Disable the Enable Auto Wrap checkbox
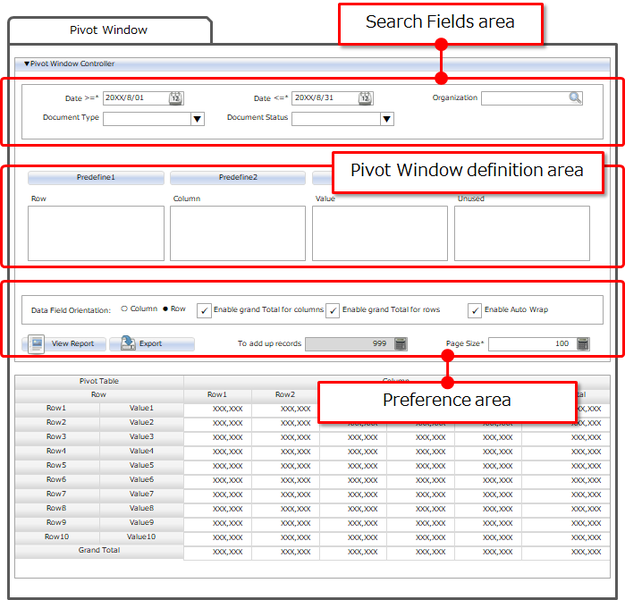 pyautogui.click(x=475, y=310)
